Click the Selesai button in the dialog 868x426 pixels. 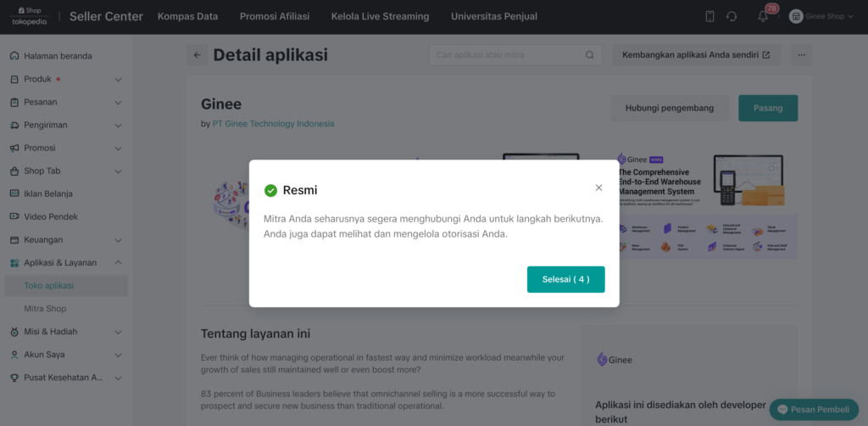pos(565,279)
